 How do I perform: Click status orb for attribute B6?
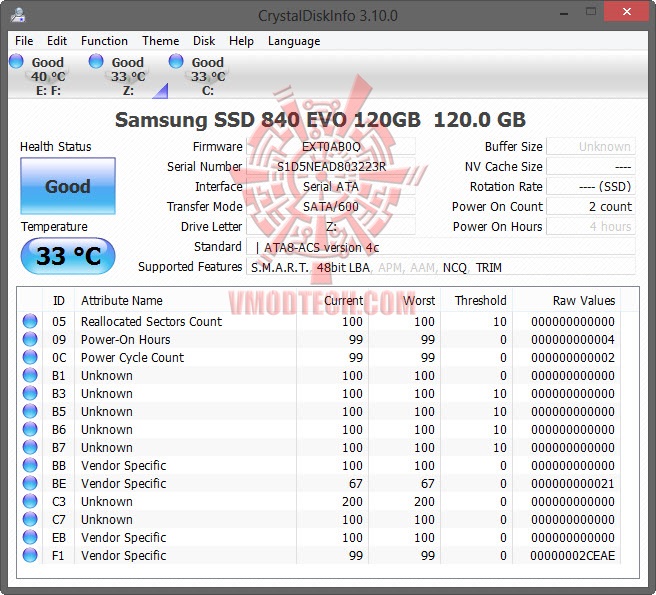click(30, 429)
